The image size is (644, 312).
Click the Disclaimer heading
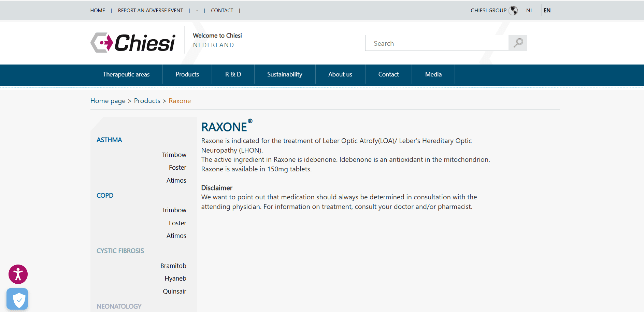pos(217,188)
